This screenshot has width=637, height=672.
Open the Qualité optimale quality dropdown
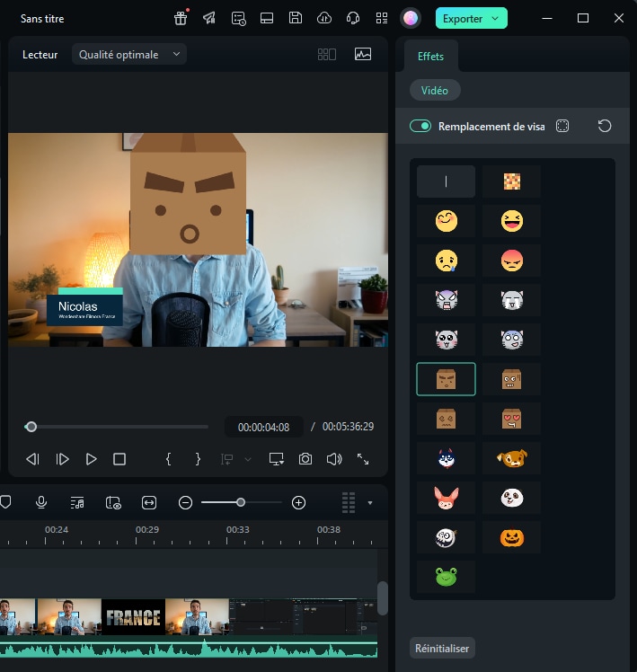pyautogui.click(x=129, y=55)
